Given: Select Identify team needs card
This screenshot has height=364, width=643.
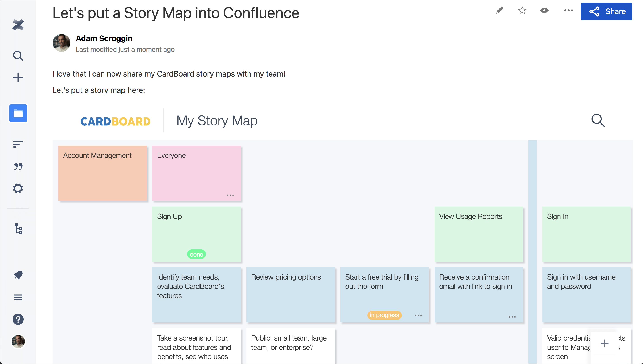Looking at the screenshot, I should [196, 295].
